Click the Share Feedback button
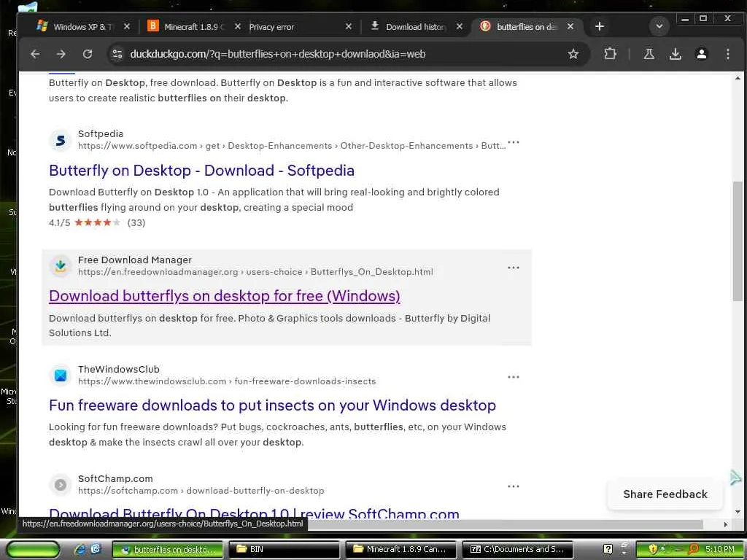747x560 pixels. tap(665, 494)
